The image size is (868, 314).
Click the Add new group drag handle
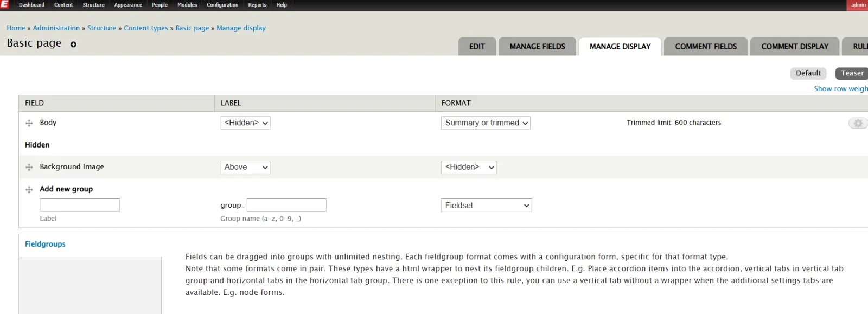[x=29, y=190]
